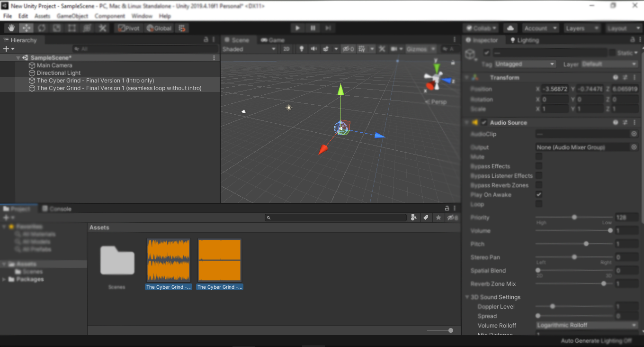Open Transform component help reference
This screenshot has width=644, height=347.
tap(616, 77)
